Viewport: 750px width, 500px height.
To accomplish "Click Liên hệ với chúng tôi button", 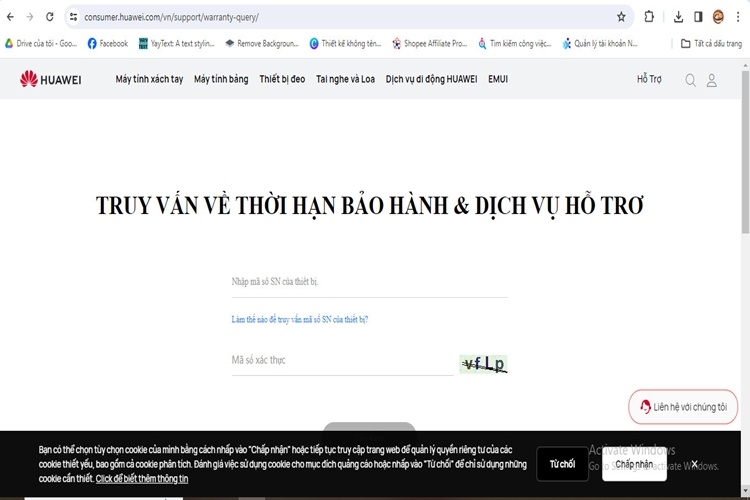I will click(x=683, y=407).
